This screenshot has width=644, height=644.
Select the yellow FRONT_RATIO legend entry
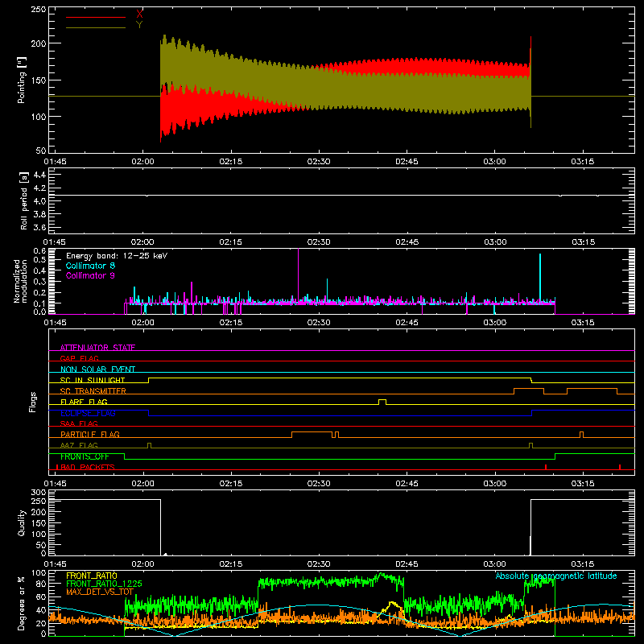pyautogui.click(x=92, y=576)
